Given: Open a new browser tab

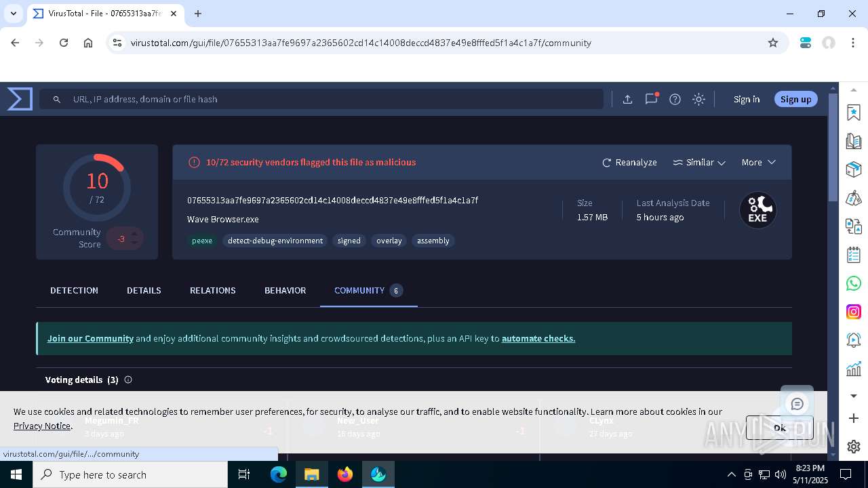Looking at the screenshot, I should pos(198,14).
